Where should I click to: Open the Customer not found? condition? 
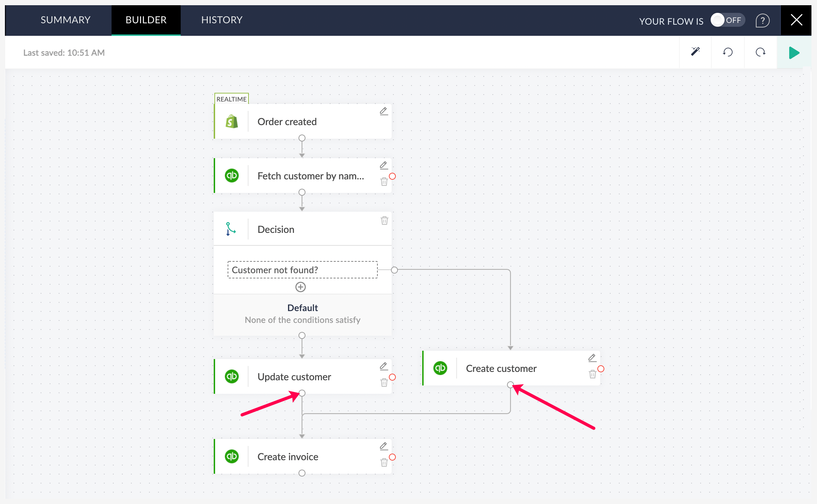pos(302,270)
